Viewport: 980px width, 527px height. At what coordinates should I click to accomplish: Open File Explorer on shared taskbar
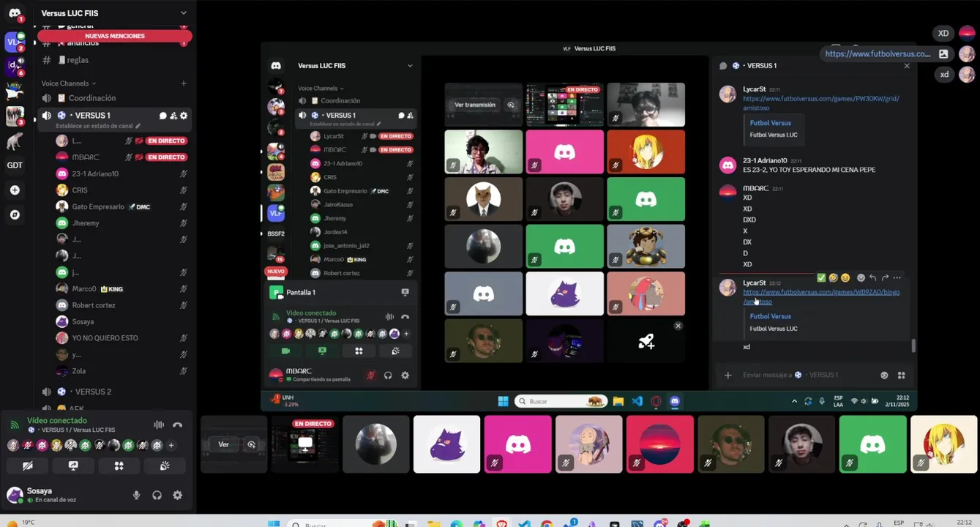pyautogui.click(x=618, y=401)
